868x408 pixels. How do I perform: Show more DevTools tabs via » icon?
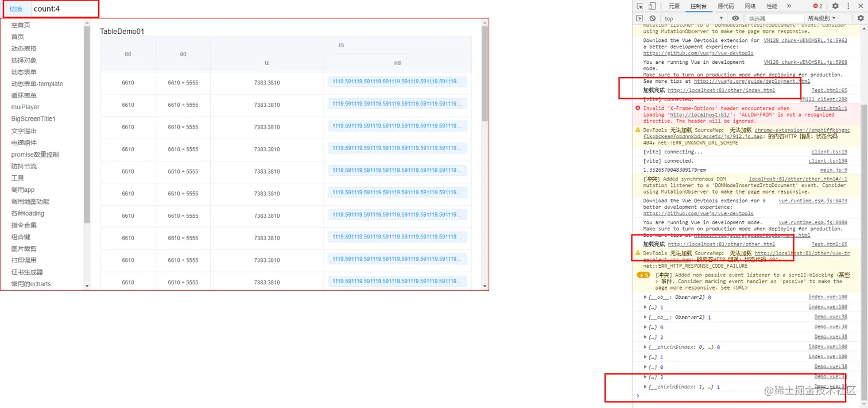(x=789, y=6)
